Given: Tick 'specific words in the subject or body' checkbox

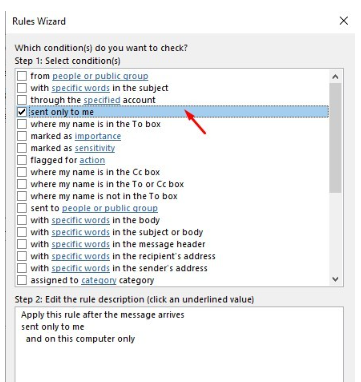Looking at the screenshot, I should pos(22,232).
